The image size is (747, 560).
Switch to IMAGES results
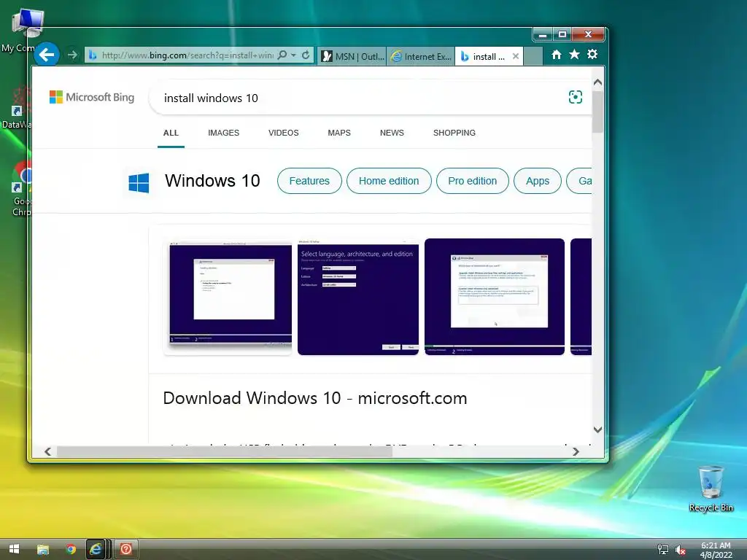[x=223, y=133]
